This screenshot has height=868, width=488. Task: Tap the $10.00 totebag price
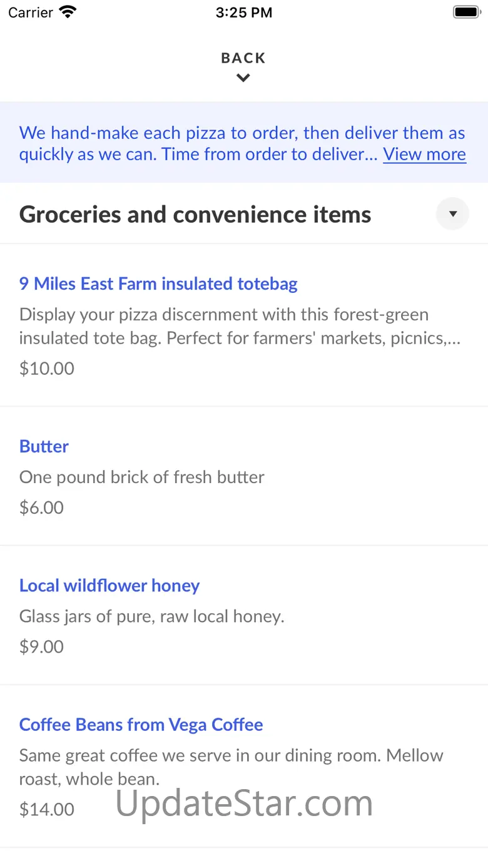47,368
